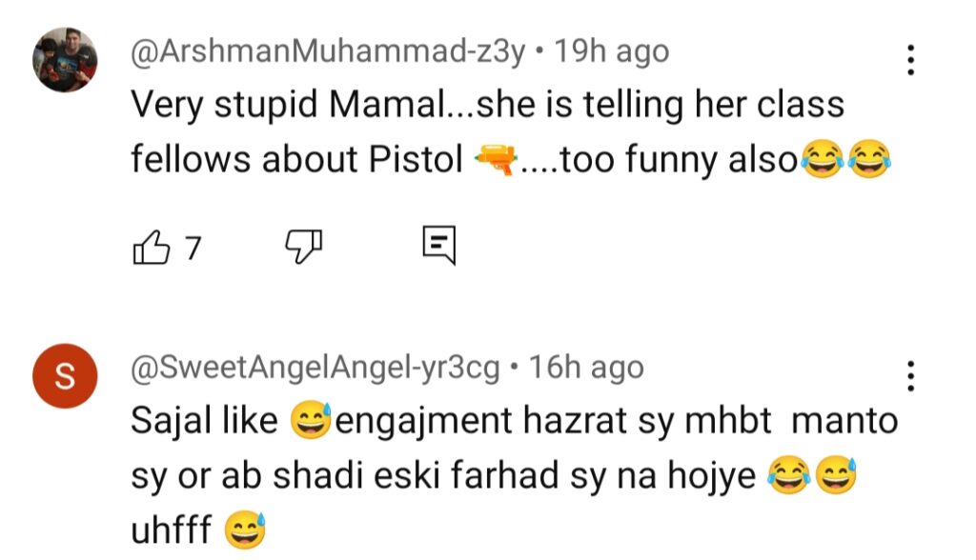This screenshot has height=560, width=976.
Task: Open the @ArshmanMuhammad-z3y channel link
Action: (x=327, y=51)
